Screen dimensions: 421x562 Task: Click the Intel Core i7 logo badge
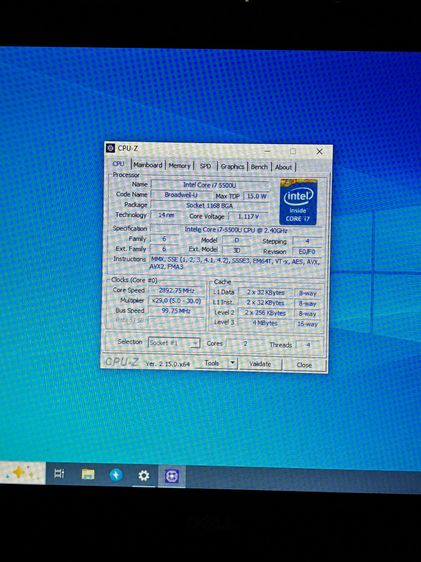(x=298, y=202)
